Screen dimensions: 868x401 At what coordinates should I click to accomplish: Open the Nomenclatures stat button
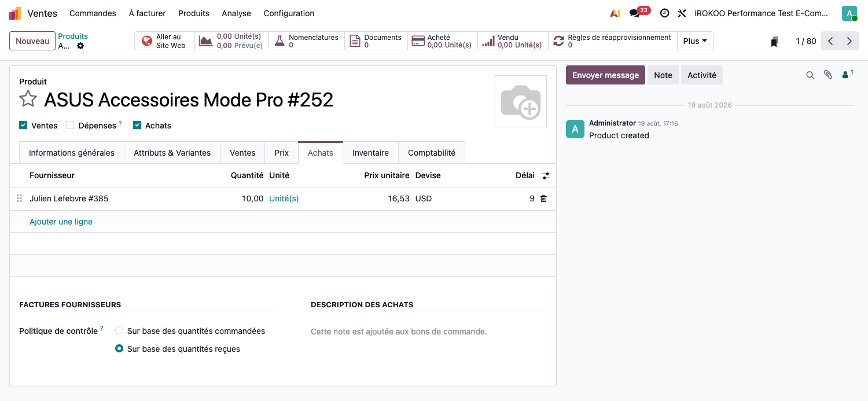[307, 41]
